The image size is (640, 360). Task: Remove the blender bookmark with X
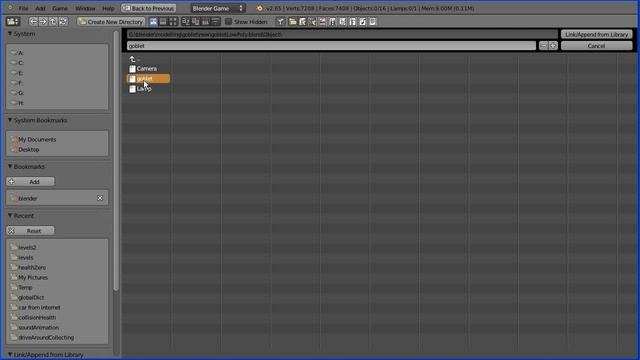100,198
